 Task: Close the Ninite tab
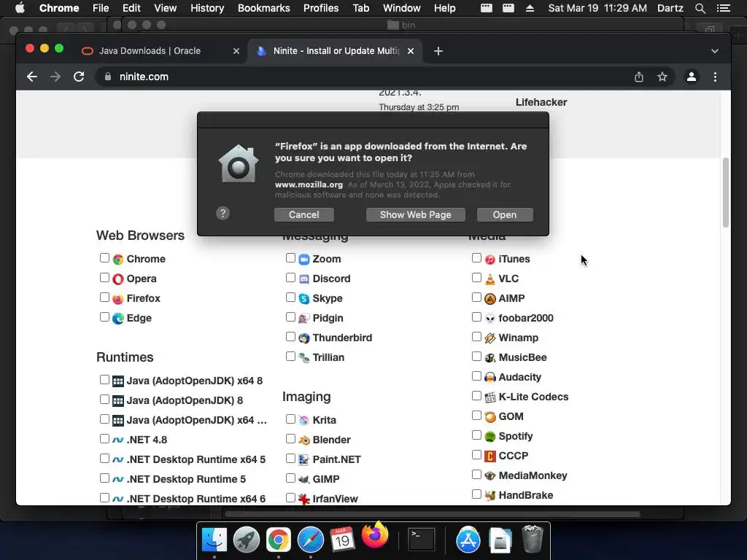[x=411, y=51]
